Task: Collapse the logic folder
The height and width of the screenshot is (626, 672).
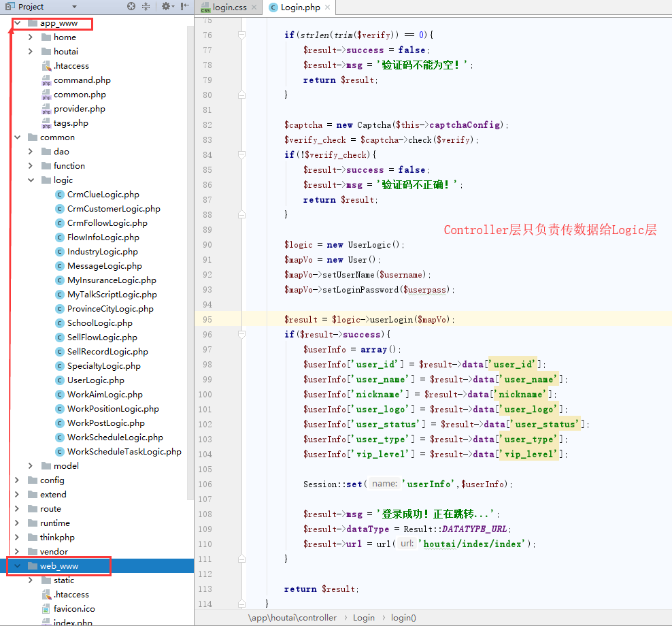Action: (x=30, y=180)
